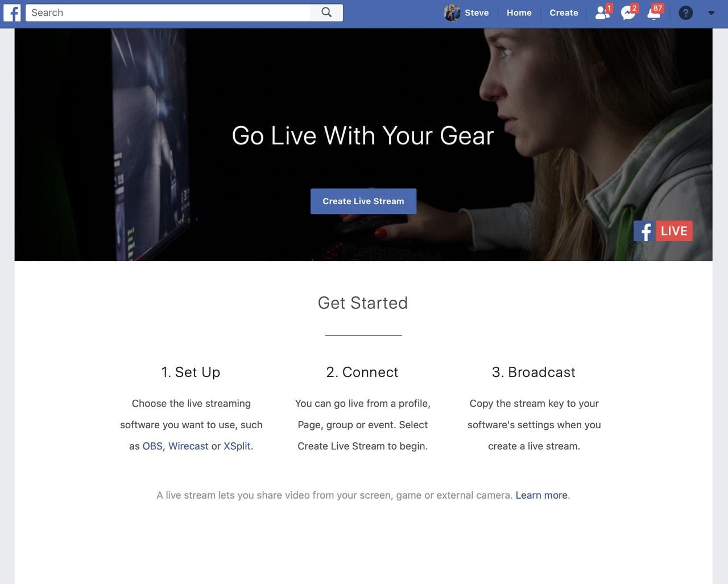The height and width of the screenshot is (584, 728).
Task: Click the Go Live With Your Gear heading
Action: tap(363, 136)
